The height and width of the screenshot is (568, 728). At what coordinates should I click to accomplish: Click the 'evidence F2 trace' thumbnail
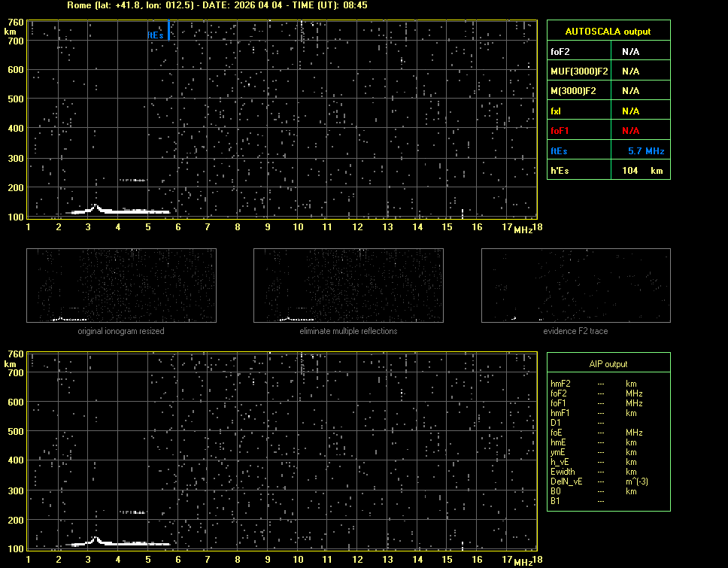[x=575, y=285]
